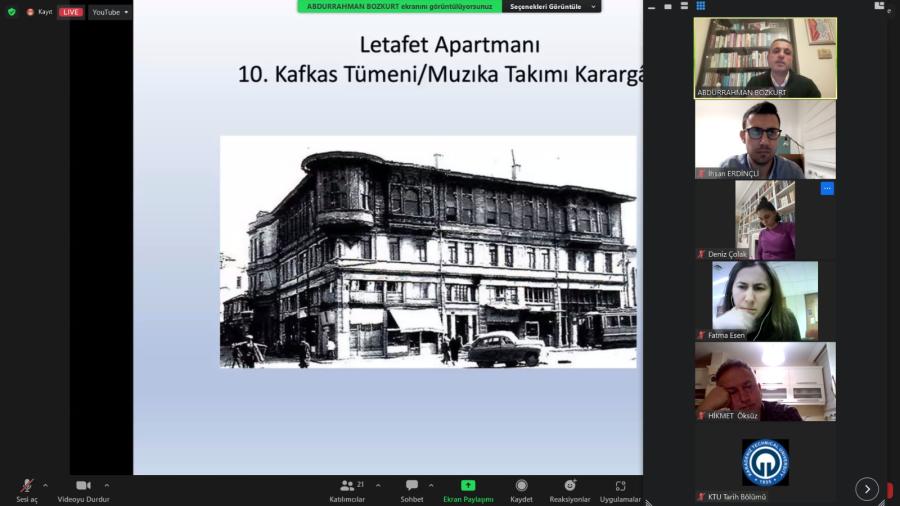Open view layout icon at top right
900x506 pixels.
tap(879, 6)
